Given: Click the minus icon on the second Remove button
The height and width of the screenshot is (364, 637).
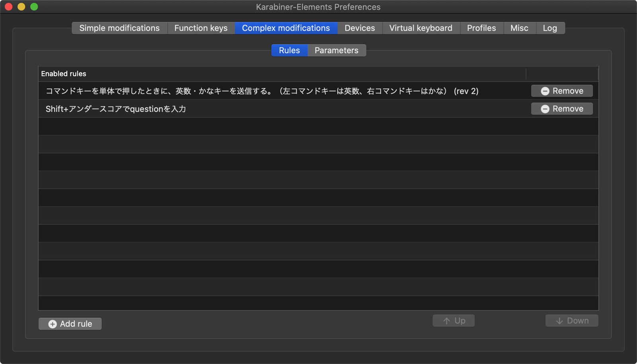Looking at the screenshot, I should 545,109.
